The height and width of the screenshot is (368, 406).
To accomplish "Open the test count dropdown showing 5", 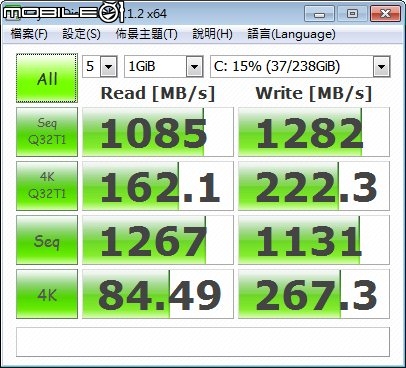I will 100,66.
